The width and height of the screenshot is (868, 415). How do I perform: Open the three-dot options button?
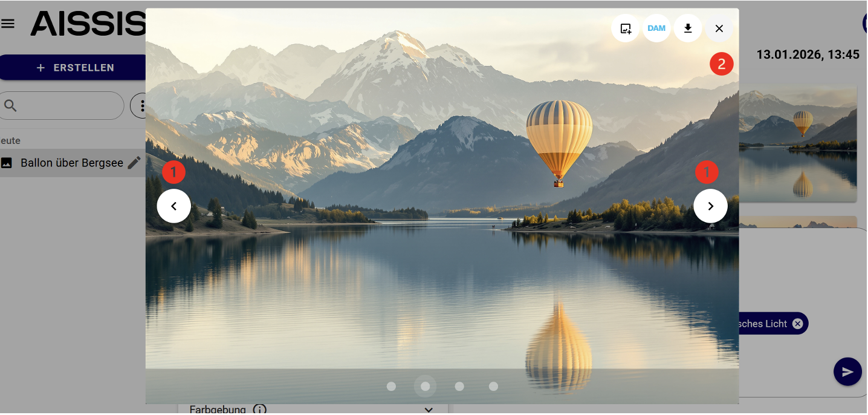(x=143, y=106)
